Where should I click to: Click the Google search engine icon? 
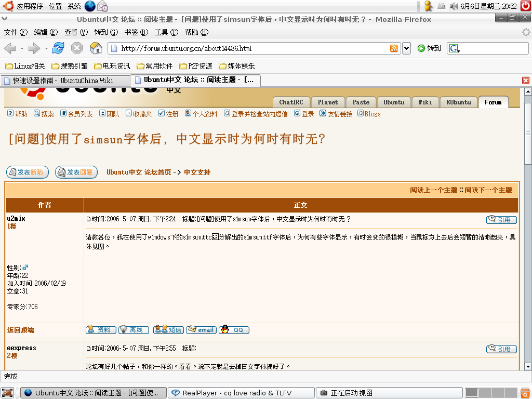click(454, 48)
